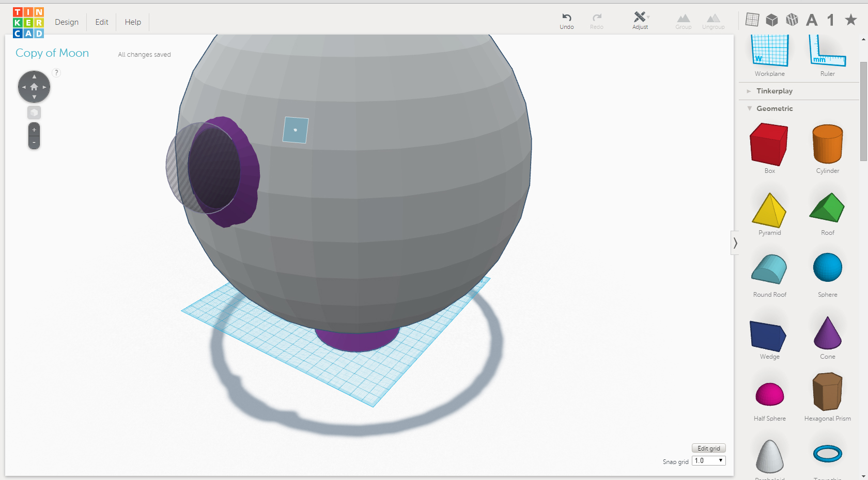Click the fit view cube button
Screen dimensions: 868x480
[x=34, y=113]
